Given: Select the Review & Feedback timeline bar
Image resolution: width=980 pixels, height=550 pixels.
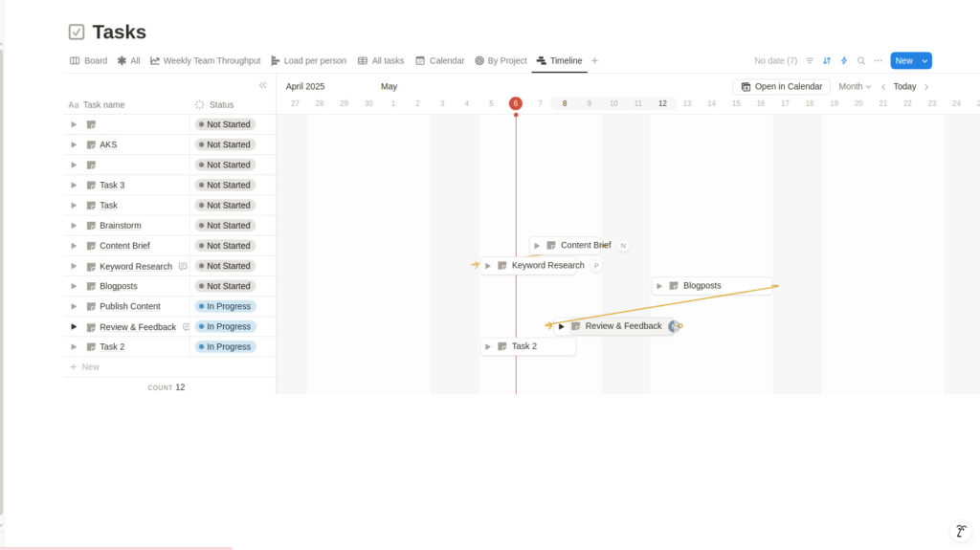Looking at the screenshot, I should tap(615, 326).
